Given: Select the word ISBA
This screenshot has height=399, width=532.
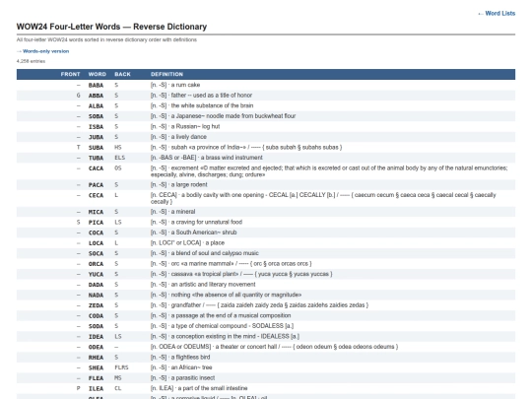Looking at the screenshot, I should point(96,127).
